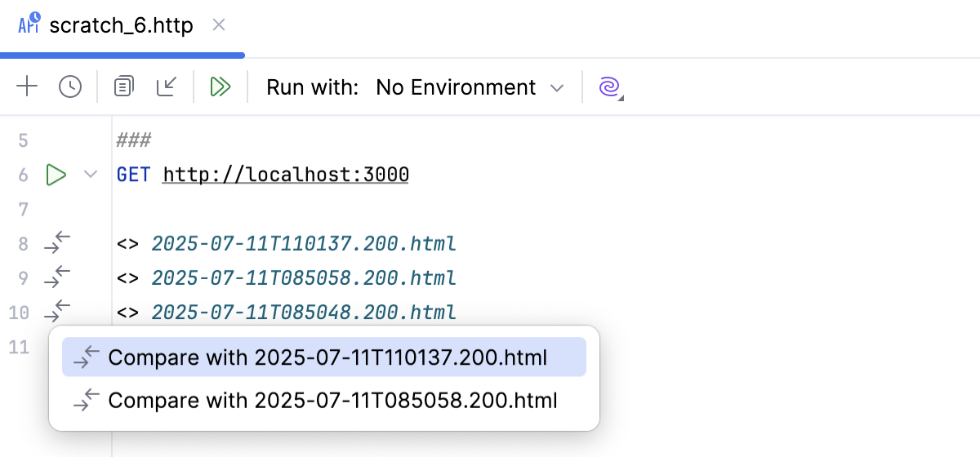This screenshot has height=457, width=980.
Task: Open the http://localhost:3000 URL link
Action: click(x=285, y=175)
